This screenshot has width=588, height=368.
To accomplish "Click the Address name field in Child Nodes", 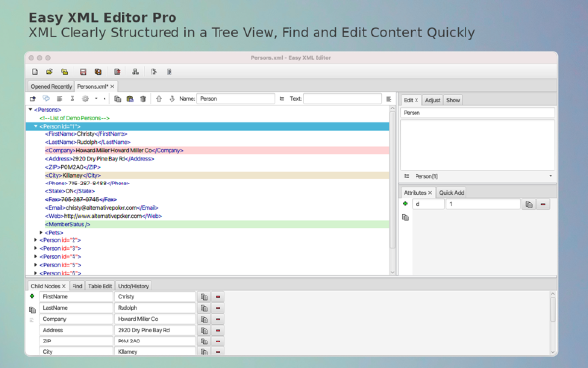I will pyautogui.click(x=76, y=330).
